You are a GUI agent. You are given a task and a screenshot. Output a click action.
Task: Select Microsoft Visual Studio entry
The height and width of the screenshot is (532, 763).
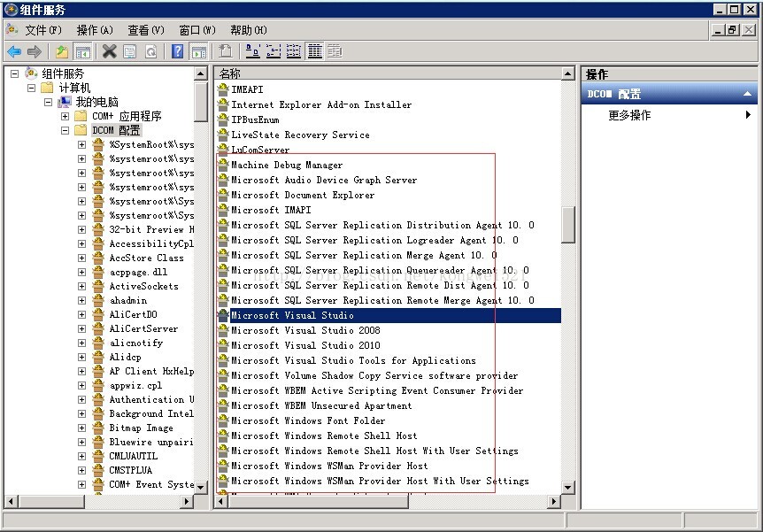coord(292,315)
